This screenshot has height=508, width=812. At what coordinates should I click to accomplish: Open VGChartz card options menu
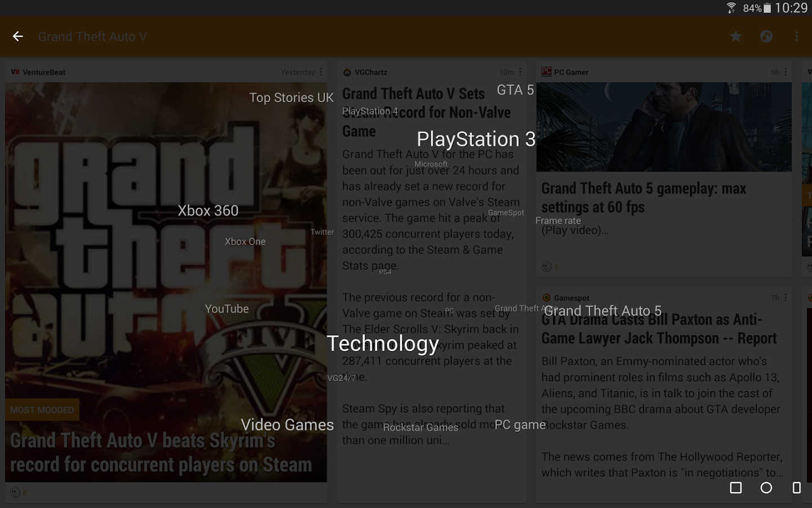[520, 72]
